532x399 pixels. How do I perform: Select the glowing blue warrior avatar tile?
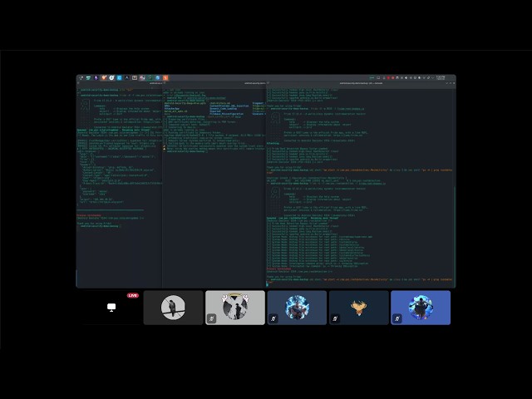tap(297, 308)
